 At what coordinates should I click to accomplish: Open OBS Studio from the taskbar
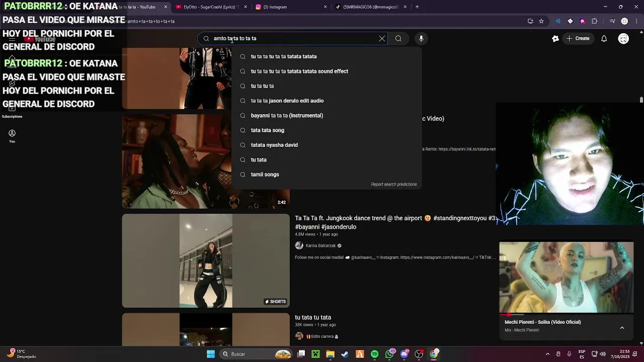pyautogui.click(x=419, y=354)
